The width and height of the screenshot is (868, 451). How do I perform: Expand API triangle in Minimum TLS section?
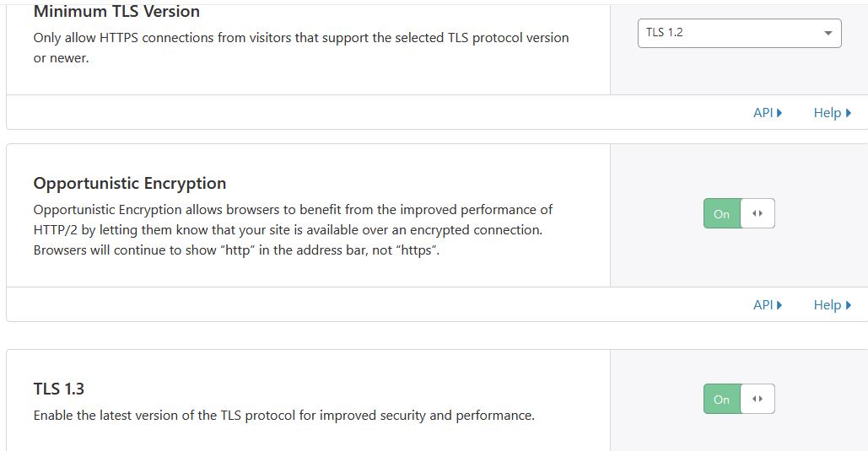pos(779,113)
